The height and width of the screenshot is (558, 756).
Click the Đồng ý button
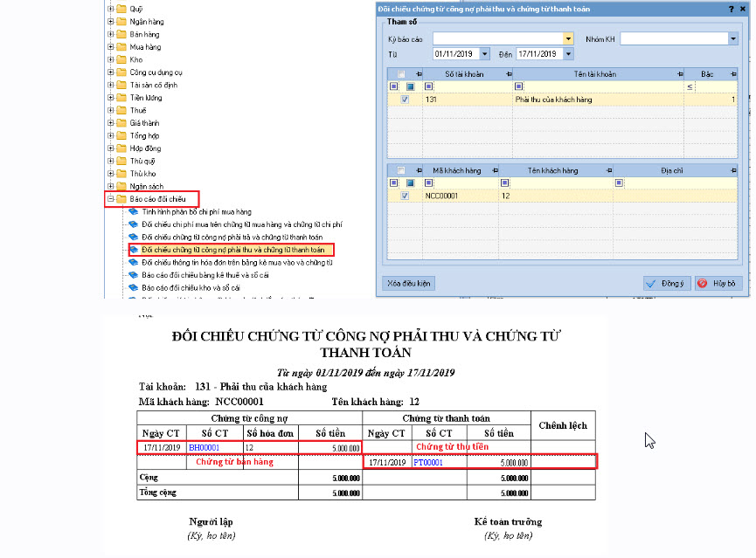667,283
